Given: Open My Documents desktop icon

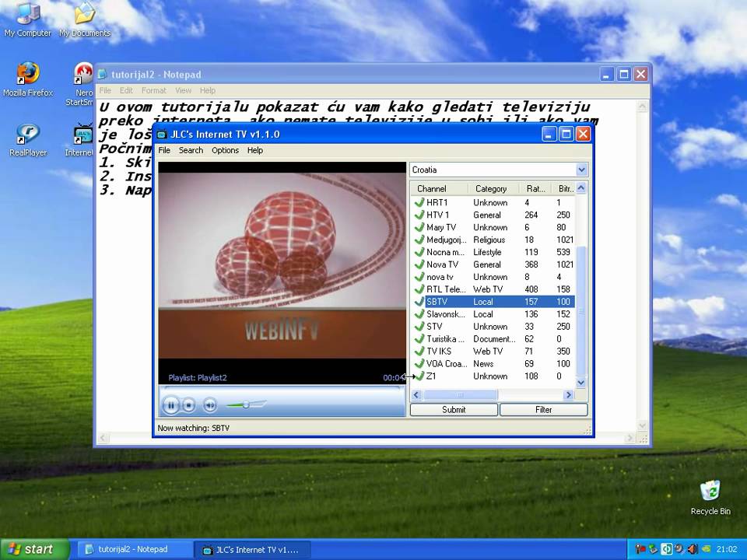Looking at the screenshot, I should (x=85, y=20).
